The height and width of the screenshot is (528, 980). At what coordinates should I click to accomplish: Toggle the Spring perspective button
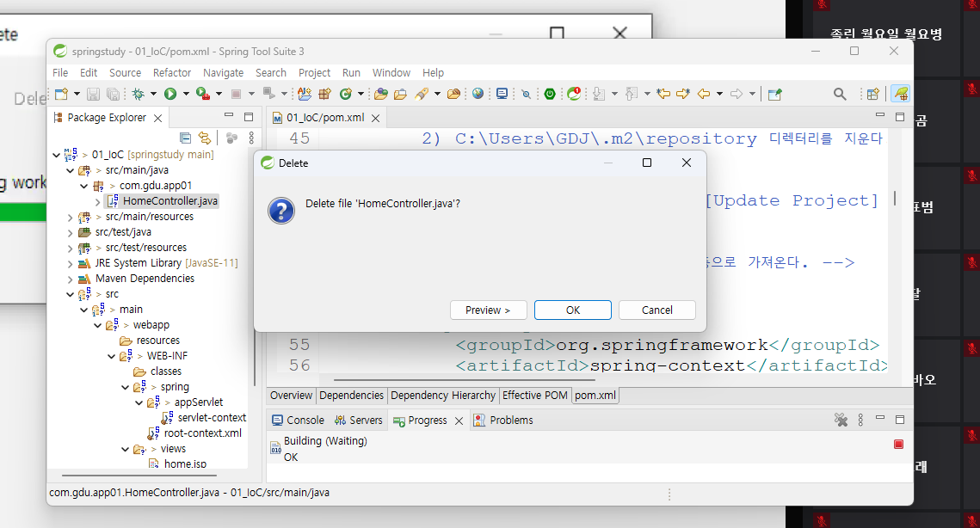coord(901,94)
